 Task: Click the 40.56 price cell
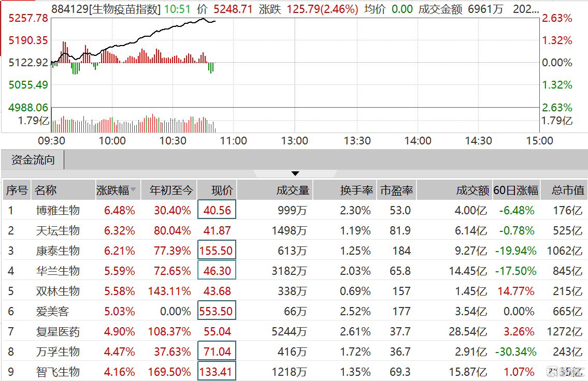pyautogui.click(x=217, y=210)
